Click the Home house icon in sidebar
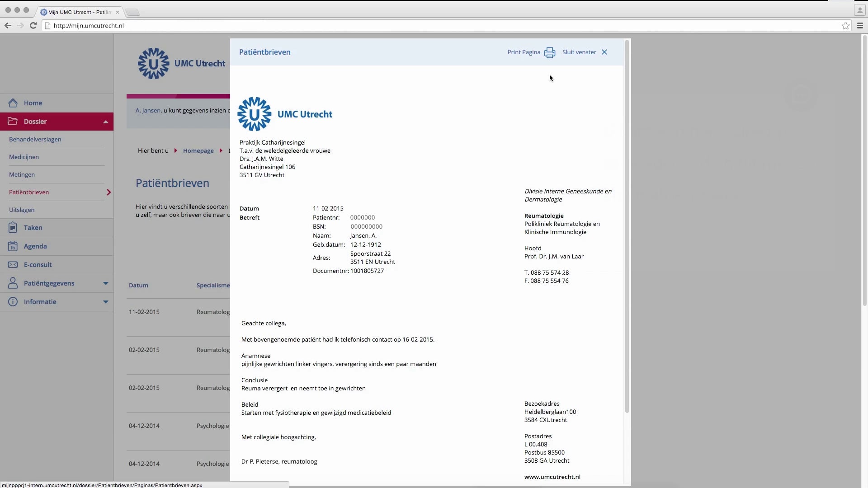The image size is (868, 488). coord(13,103)
